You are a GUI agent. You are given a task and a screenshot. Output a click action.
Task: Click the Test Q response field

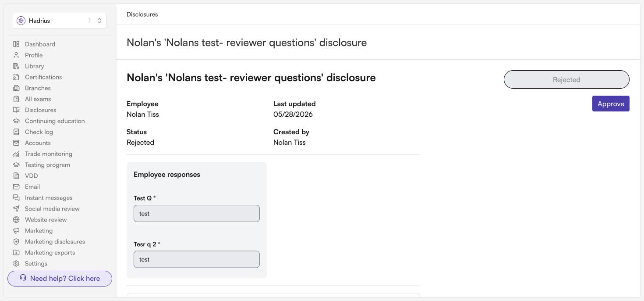click(x=197, y=213)
